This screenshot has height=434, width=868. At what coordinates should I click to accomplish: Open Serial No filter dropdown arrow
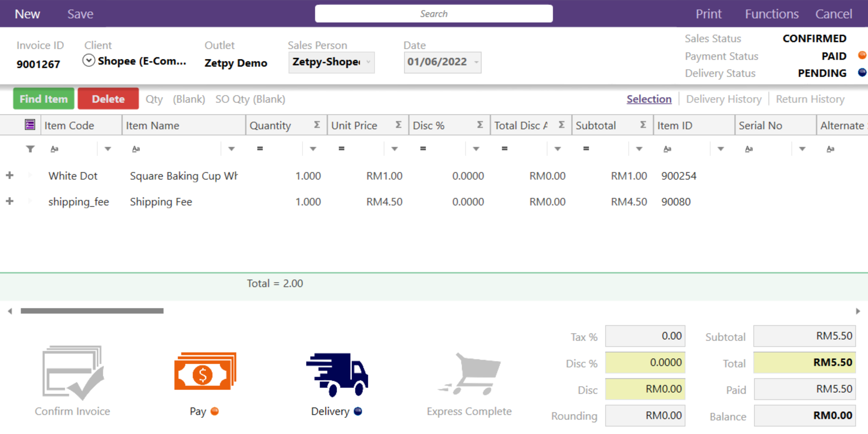click(802, 149)
